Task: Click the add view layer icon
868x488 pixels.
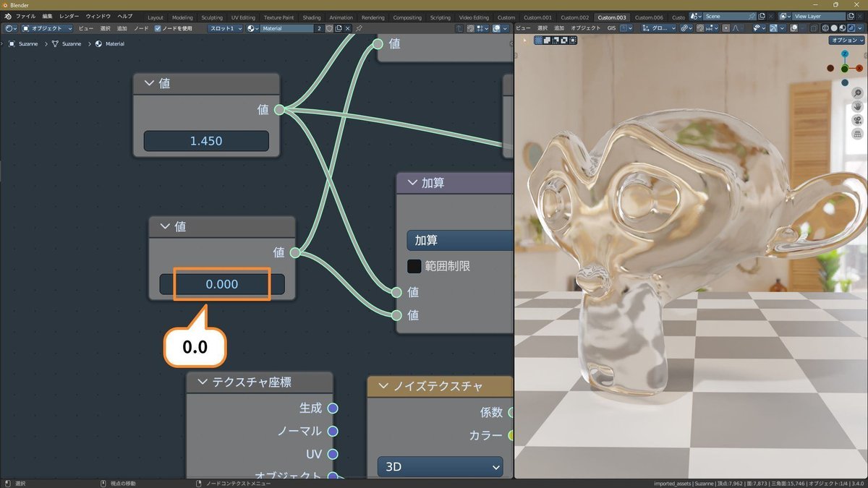Action: pos(851,16)
